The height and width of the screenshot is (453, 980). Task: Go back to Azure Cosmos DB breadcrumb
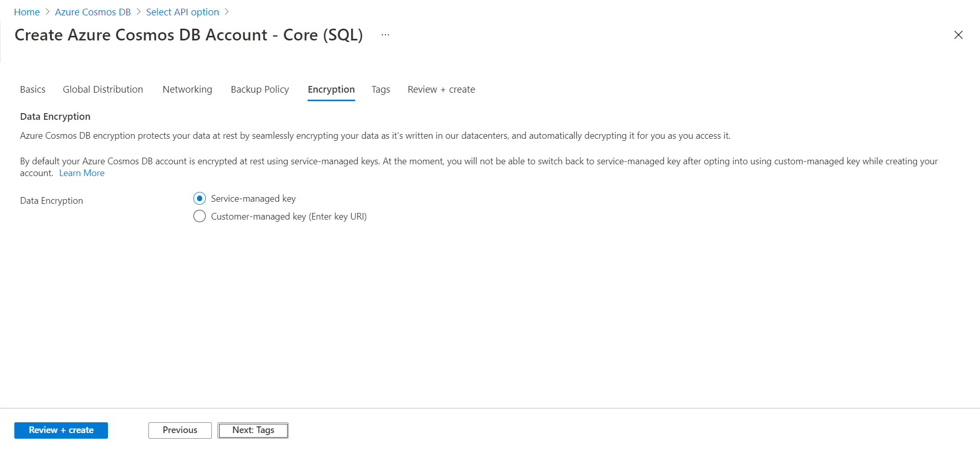(93, 12)
